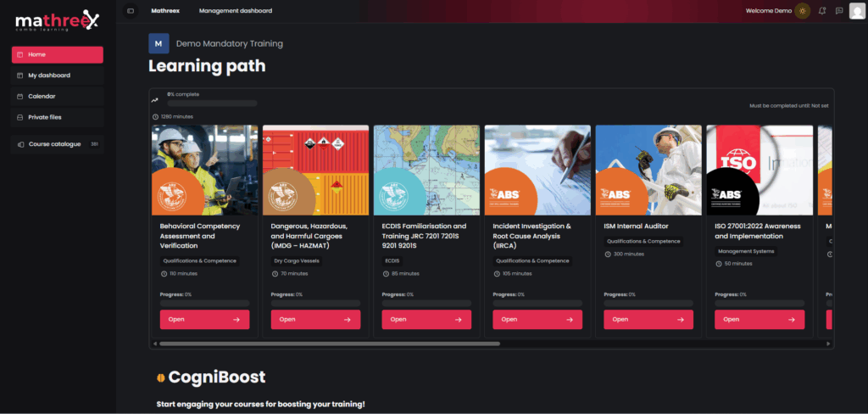Click Qualifications & Competence tag under ISM Auditor
Screen dimensions: 868x414
click(643, 241)
